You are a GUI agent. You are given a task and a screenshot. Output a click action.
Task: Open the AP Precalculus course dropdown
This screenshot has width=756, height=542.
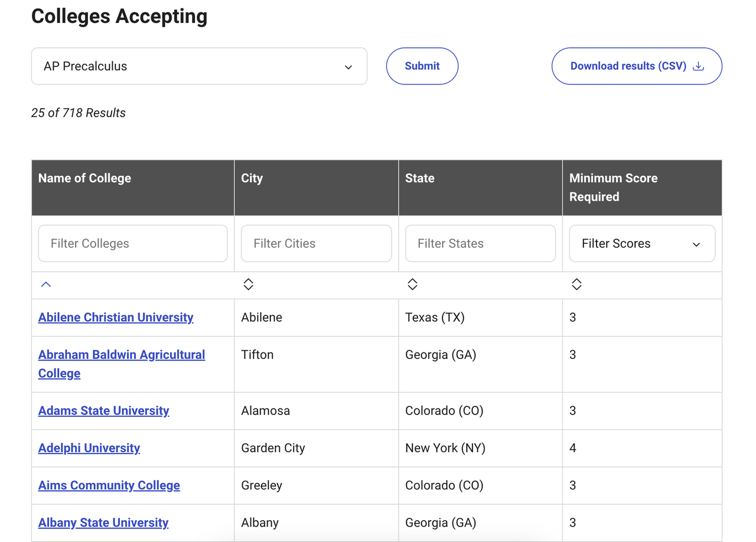pyautogui.click(x=199, y=66)
